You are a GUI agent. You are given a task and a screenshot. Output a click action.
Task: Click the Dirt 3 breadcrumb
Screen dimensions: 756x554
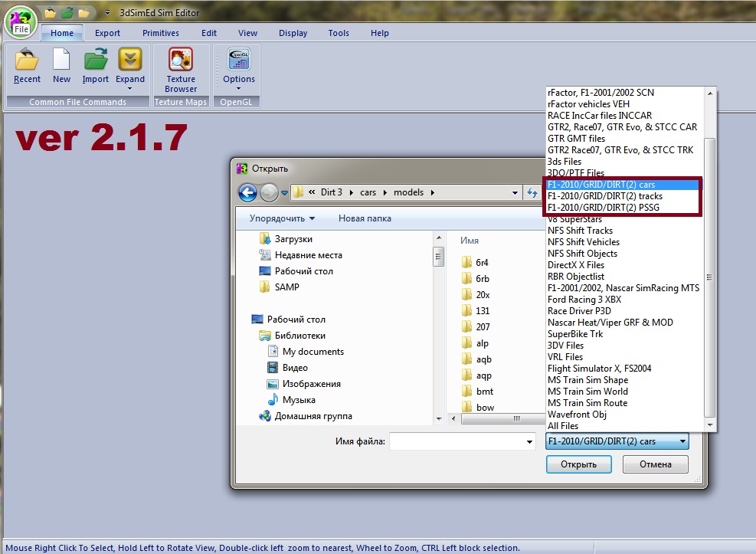click(331, 192)
